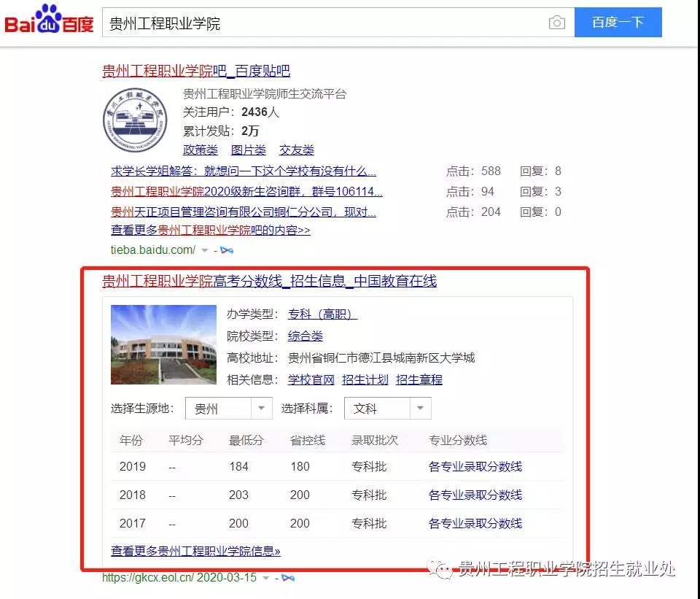Focus the search box containing 贵州工程职业学院
This screenshot has height=599, width=700.
[x=338, y=23]
